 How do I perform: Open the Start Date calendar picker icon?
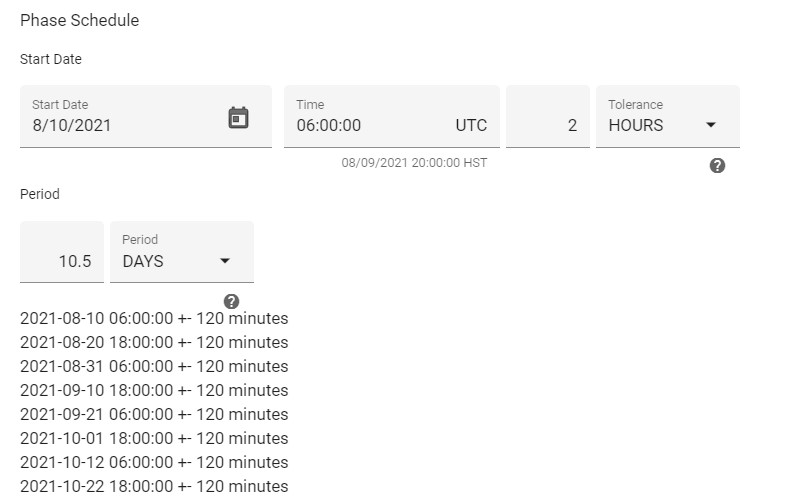click(x=238, y=118)
